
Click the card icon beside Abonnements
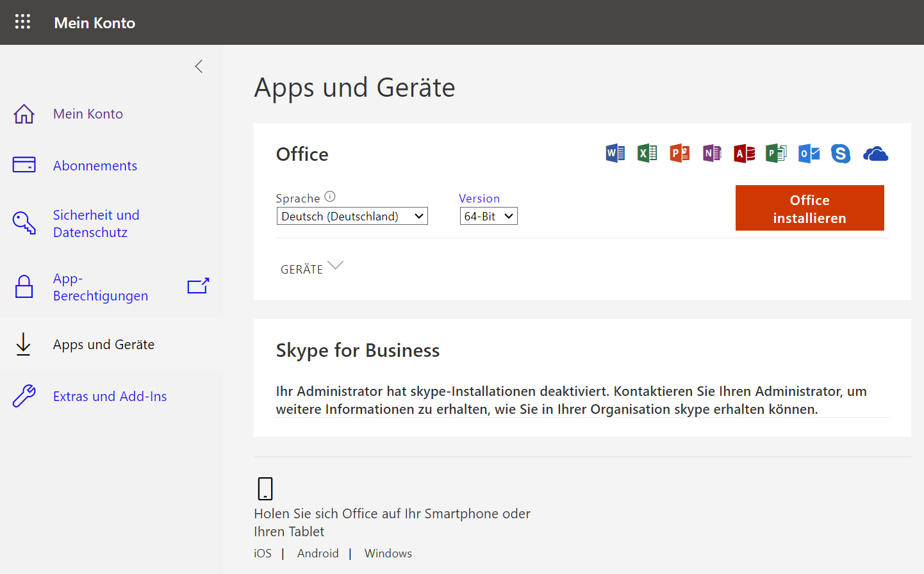(24, 165)
